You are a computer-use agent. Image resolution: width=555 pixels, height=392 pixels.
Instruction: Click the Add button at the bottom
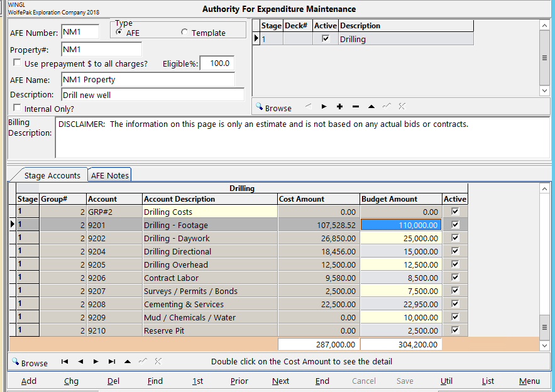point(29,381)
